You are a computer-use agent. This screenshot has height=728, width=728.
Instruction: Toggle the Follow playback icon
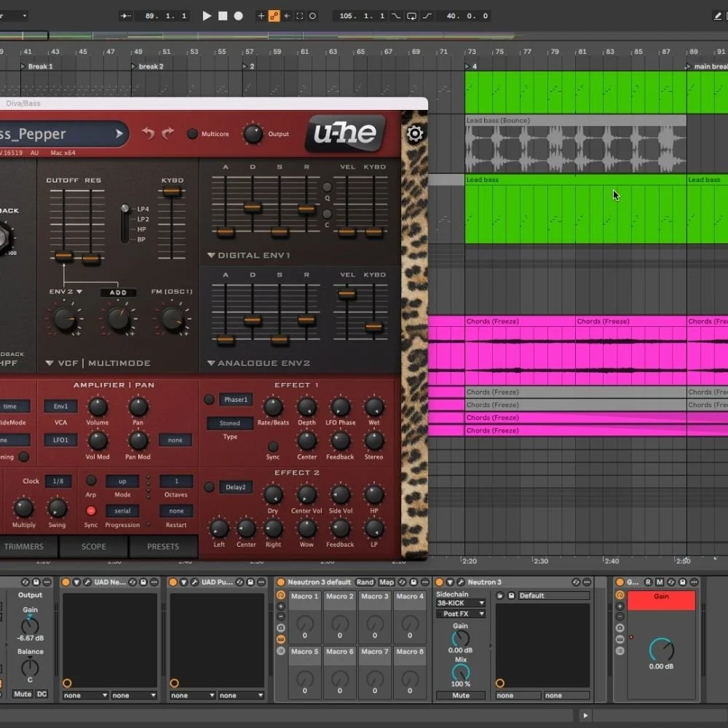(x=125, y=16)
